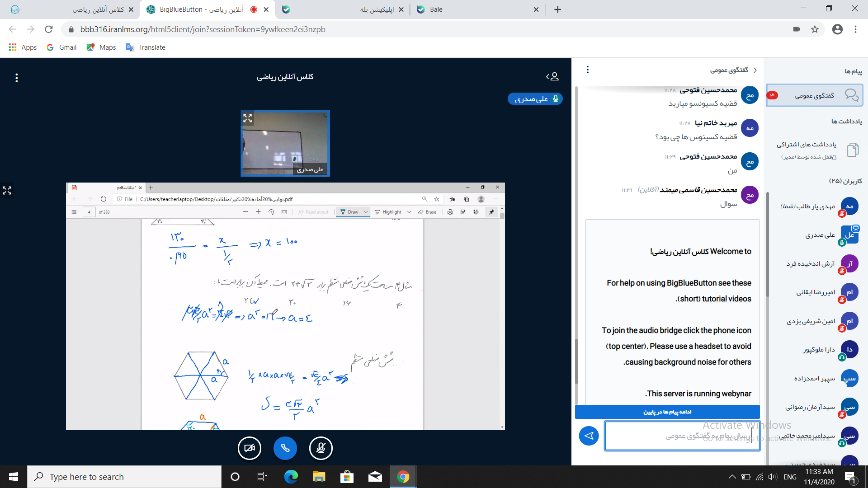Open the shared notes document icon
The width and height of the screenshot is (868, 488).
click(x=852, y=150)
